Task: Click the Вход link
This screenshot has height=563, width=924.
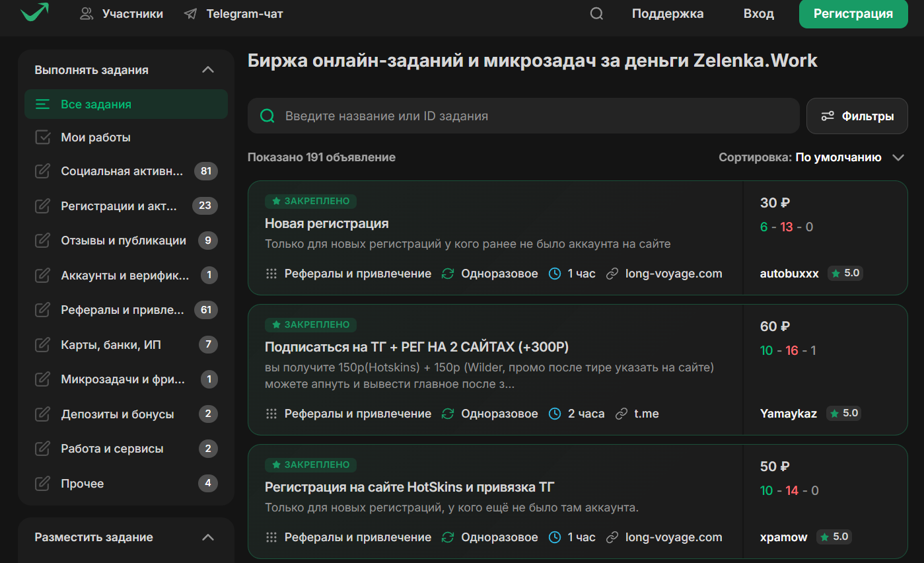Action: point(758,14)
